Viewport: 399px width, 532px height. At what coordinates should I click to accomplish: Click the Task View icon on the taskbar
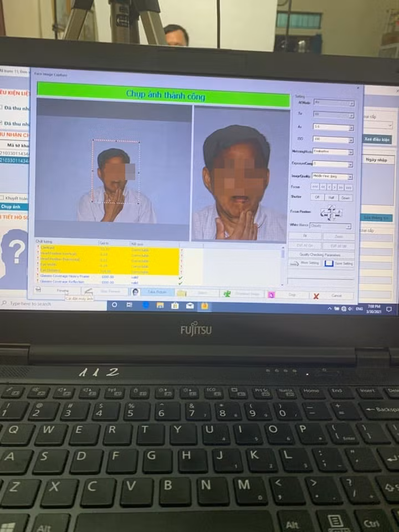(129, 305)
